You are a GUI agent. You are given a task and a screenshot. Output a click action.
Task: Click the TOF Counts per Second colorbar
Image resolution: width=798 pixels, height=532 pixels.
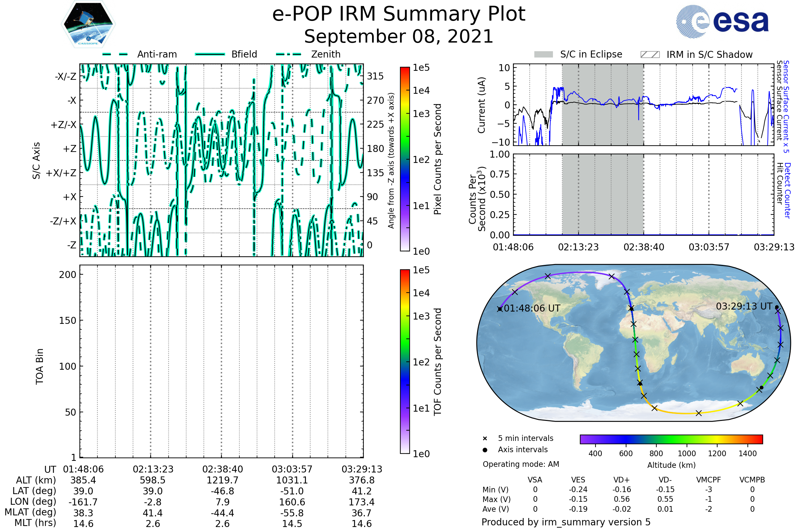[x=405, y=362]
